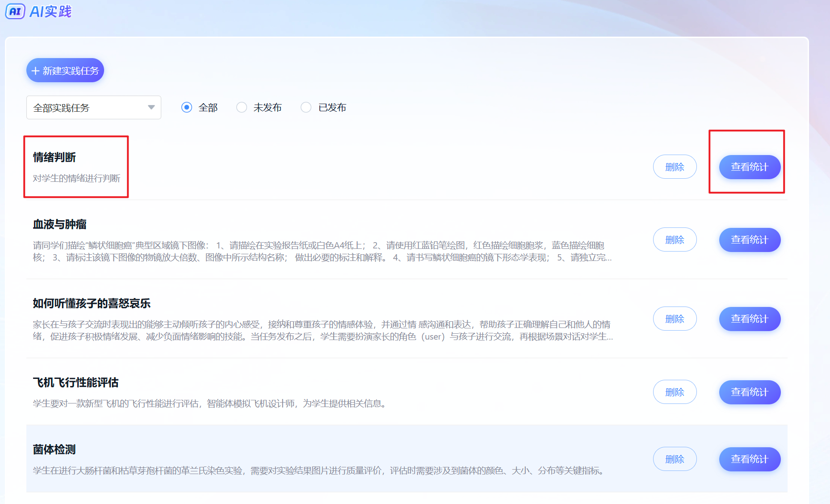The height and width of the screenshot is (504, 830).
Task: Delete the 飞机飞行性能评估 task
Action: [675, 392]
